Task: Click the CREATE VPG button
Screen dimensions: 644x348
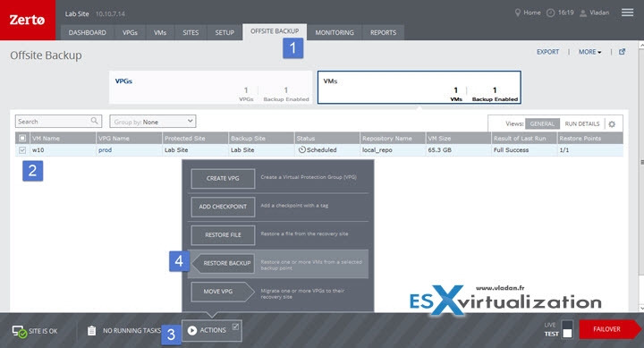Action: 223,178
